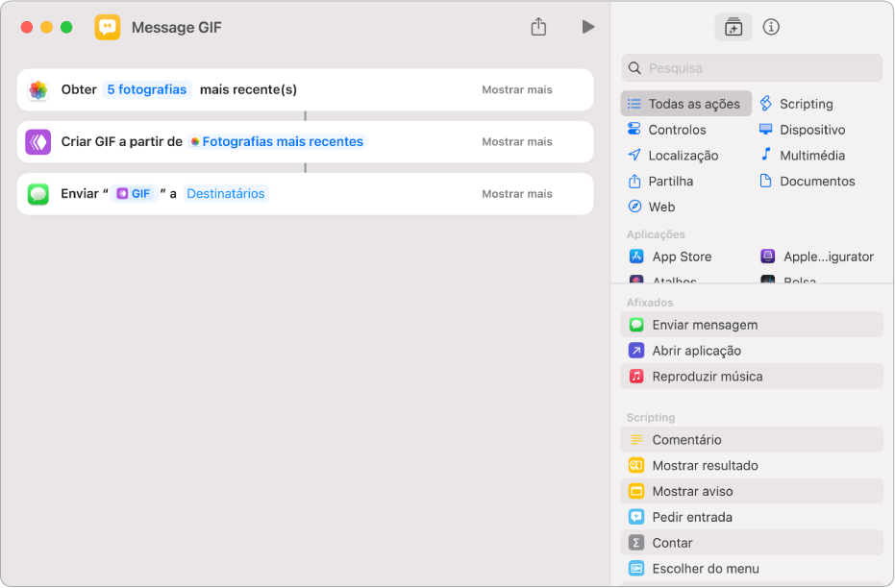
Task: Expand Mostrar mais on the Enviar action
Action: click(517, 193)
